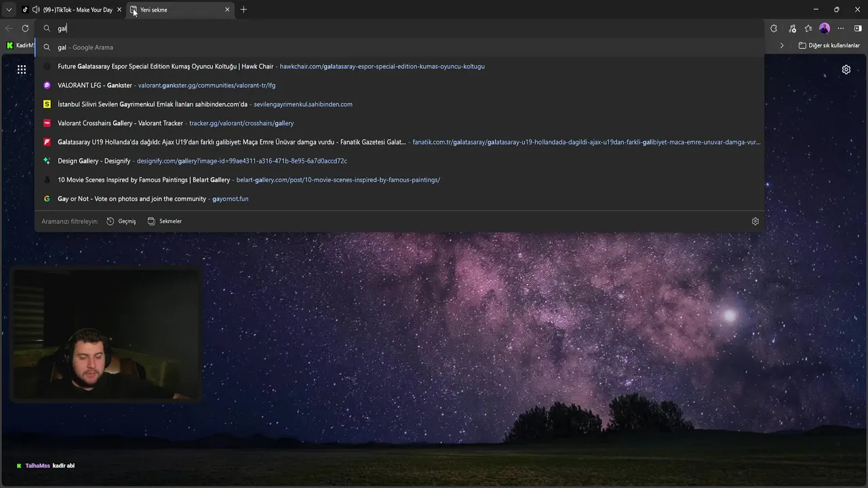Switch to the TikTok Make Your Day tab
Viewport: 868px width, 488px height.
[71, 9]
